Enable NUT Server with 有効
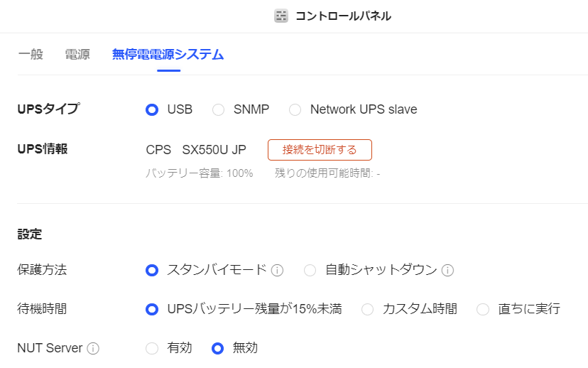 [151, 348]
